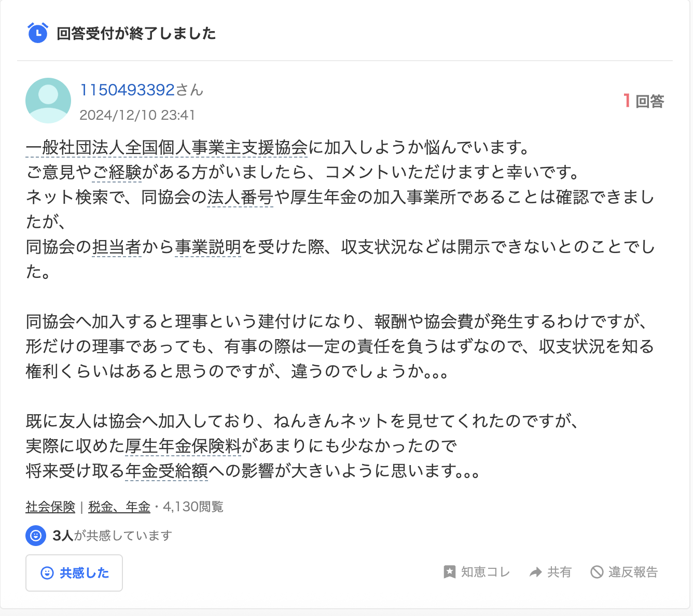Click the 知恵コレ bookmark icon
Viewport: 693px width, 616px height.
click(x=448, y=572)
